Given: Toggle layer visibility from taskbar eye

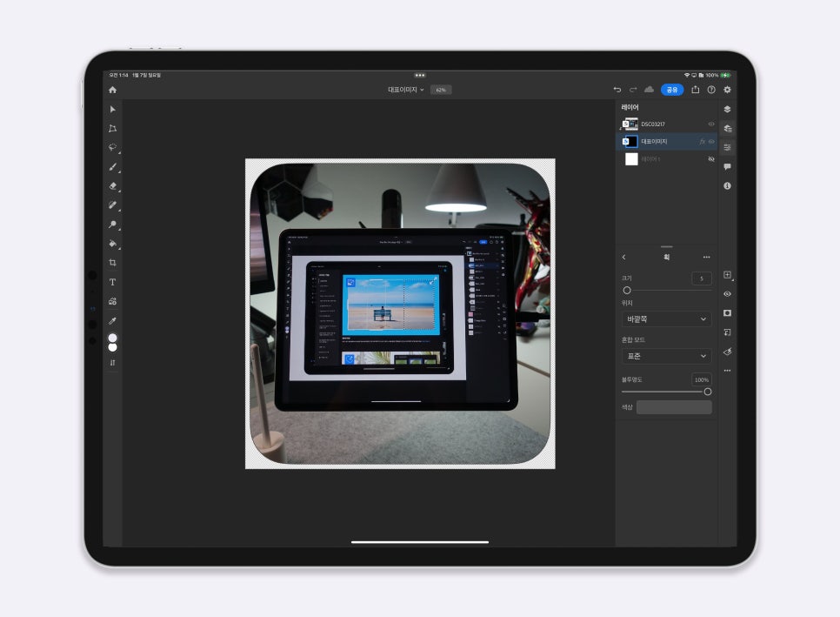Looking at the screenshot, I should (727, 294).
